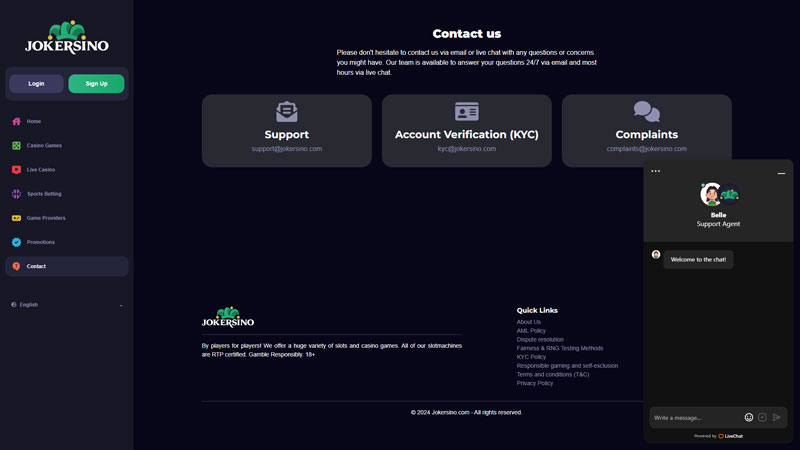Click the Complaints speech bubbles icon
Viewport: 800px width, 450px height.
click(x=647, y=111)
